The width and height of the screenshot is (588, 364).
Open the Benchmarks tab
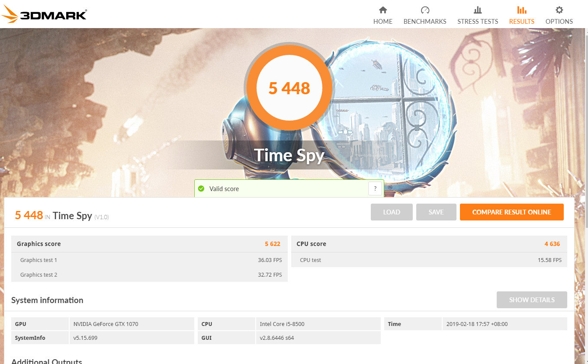coord(425,16)
